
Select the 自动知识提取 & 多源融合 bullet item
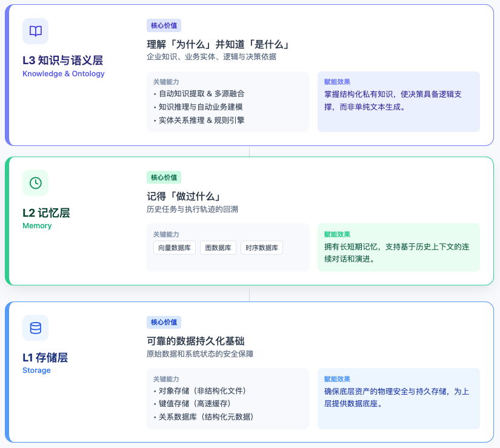[202, 94]
